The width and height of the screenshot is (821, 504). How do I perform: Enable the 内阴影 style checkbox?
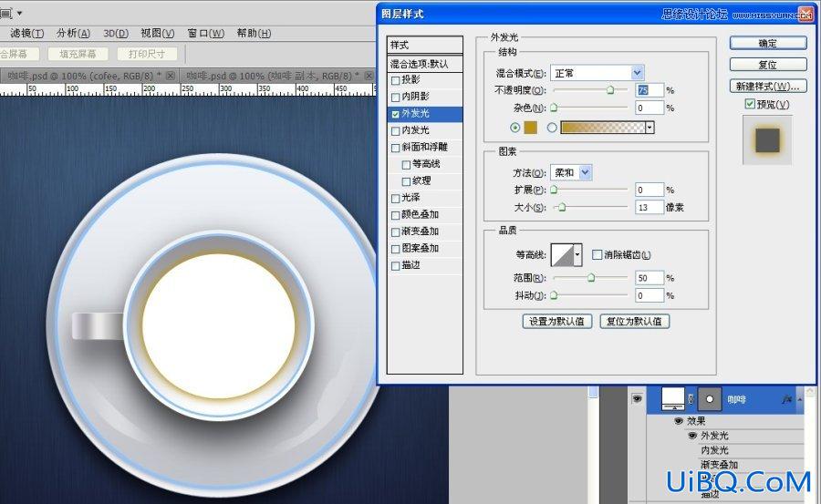click(396, 98)
